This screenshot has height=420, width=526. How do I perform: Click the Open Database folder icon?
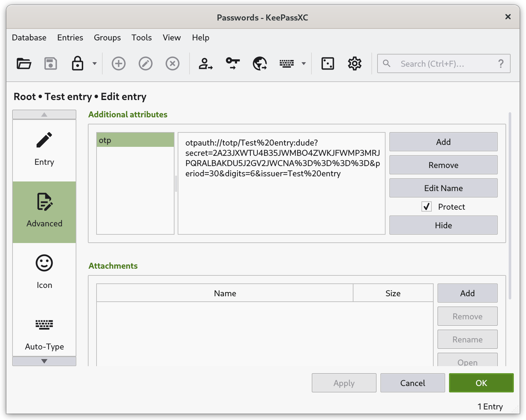point(24,63)
